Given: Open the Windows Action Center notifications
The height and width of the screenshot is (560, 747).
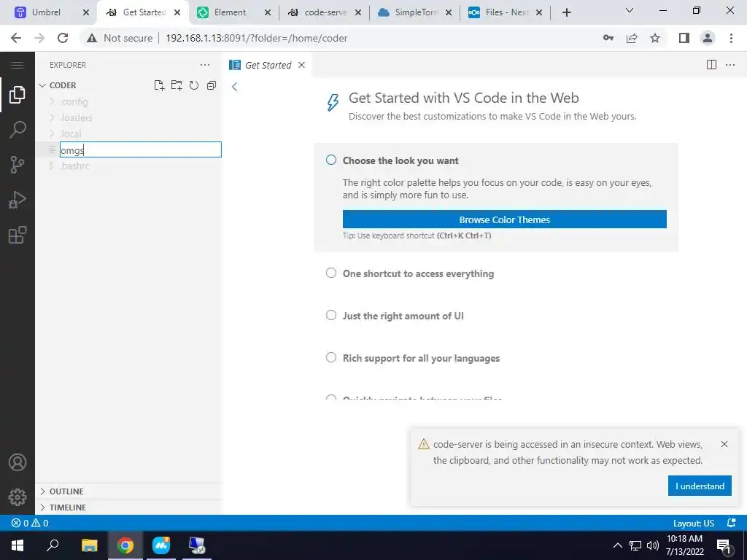Looking at the screenshot, I should point(724,545).
